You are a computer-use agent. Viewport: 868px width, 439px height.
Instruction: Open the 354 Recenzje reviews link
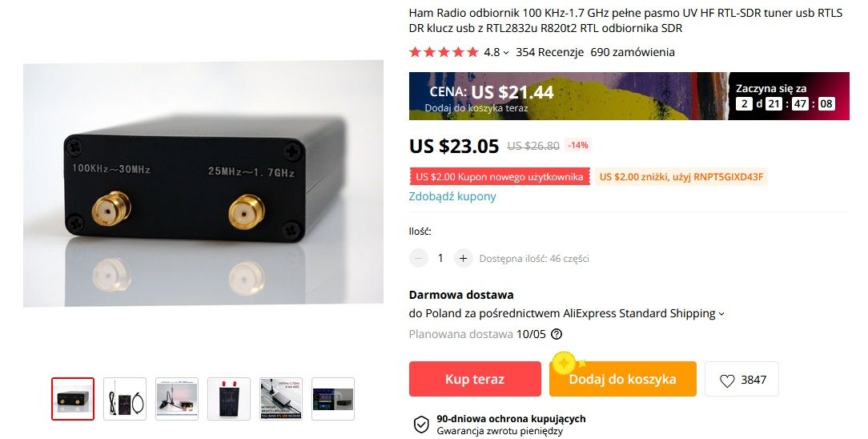(x=549, y=52)
